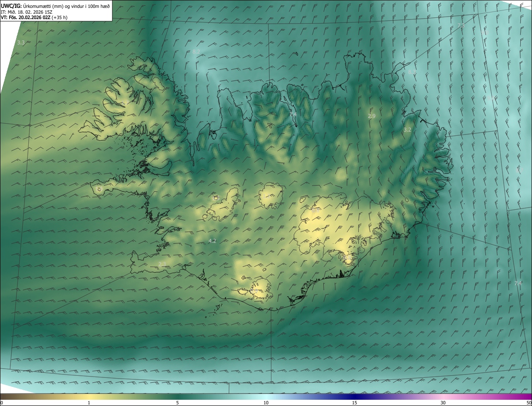Click the legend tick label "50"
The height and width of the screenshot is (406, 532).
point(529,403)
